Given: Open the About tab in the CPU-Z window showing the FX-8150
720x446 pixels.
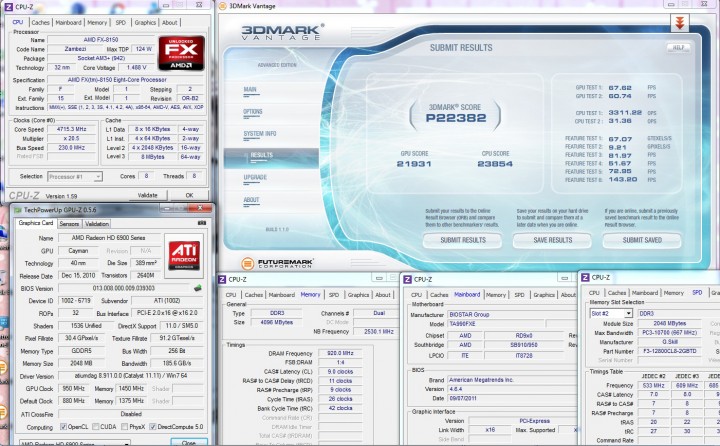Looking at the screenshot, I should pos(169,23).
